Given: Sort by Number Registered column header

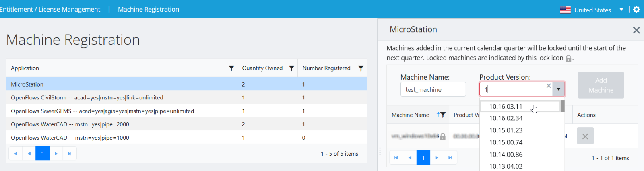Looking at the screenshot, I should (x=326, y=68).
